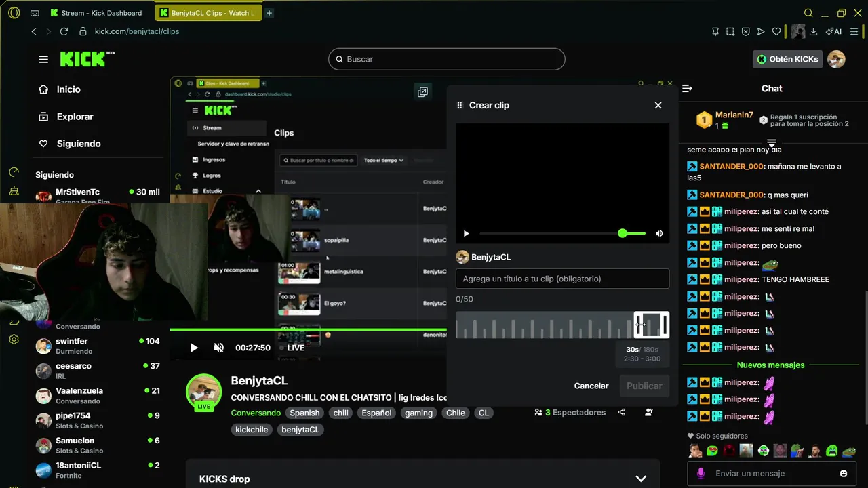Share the stream with share icon
Viewport: 868px width, 488px height.
tap(622, 412)
